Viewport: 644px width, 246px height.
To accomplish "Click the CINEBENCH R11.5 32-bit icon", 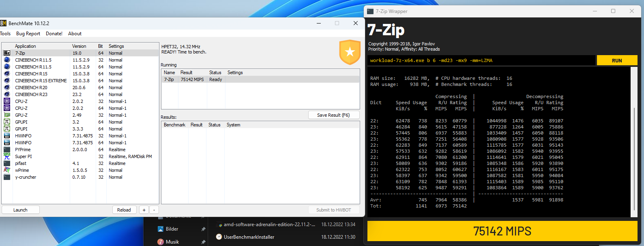I will [7, 60].
